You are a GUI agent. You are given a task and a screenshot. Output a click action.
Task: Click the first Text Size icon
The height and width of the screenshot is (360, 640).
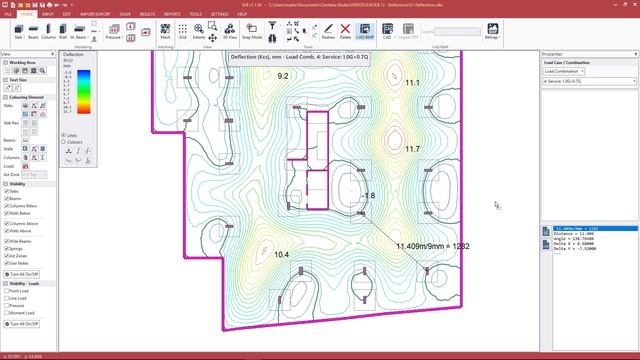[8, 88]
